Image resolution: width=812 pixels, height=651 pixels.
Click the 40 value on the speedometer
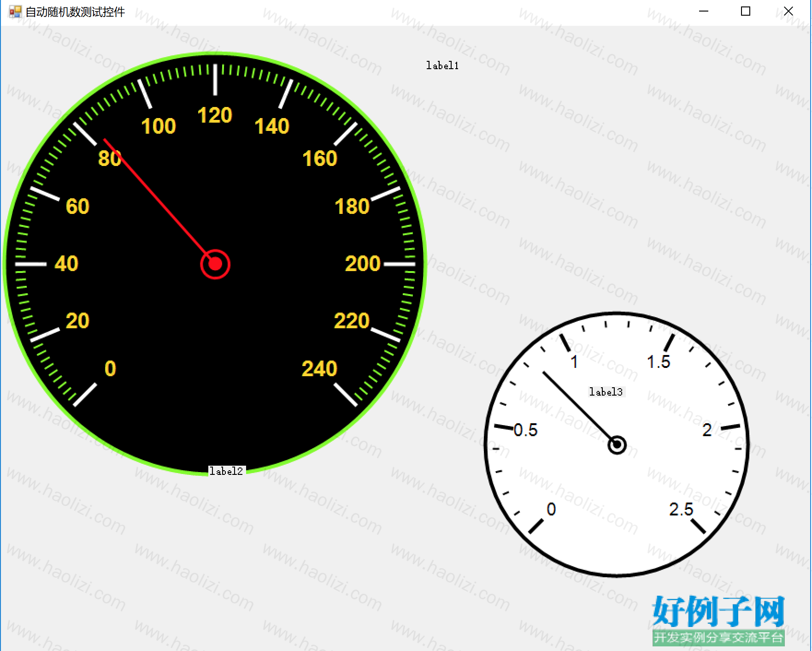(x=66, y=264)
